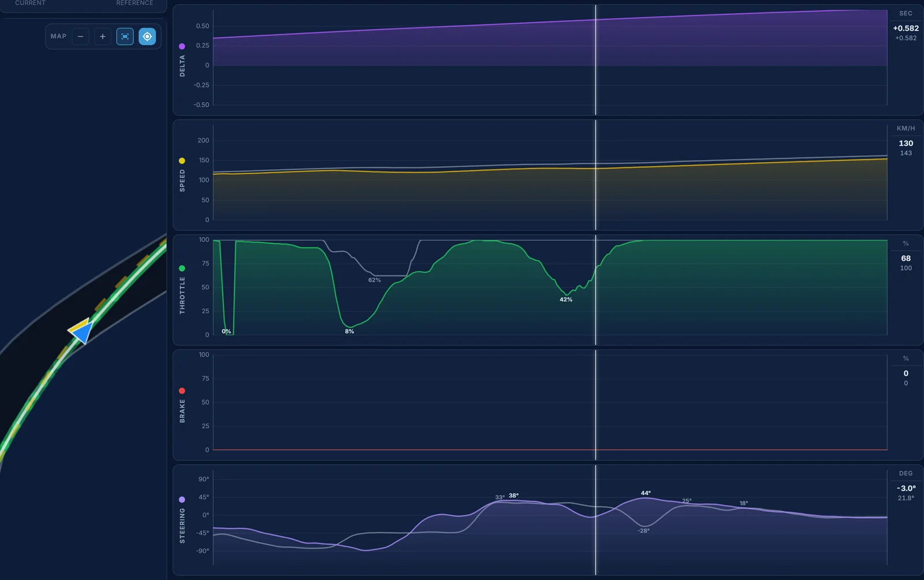Select the 0% throttle lift label

(x=226, y=331)
